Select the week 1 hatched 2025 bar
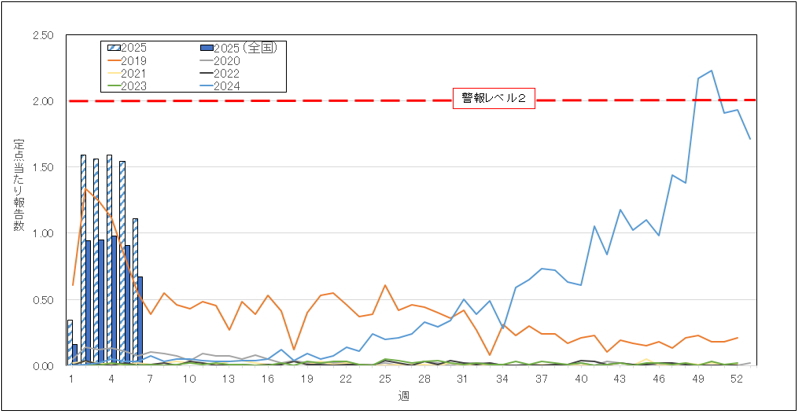Image resolution: width=798 pixels, height=412 pixels. coord(70,343)
